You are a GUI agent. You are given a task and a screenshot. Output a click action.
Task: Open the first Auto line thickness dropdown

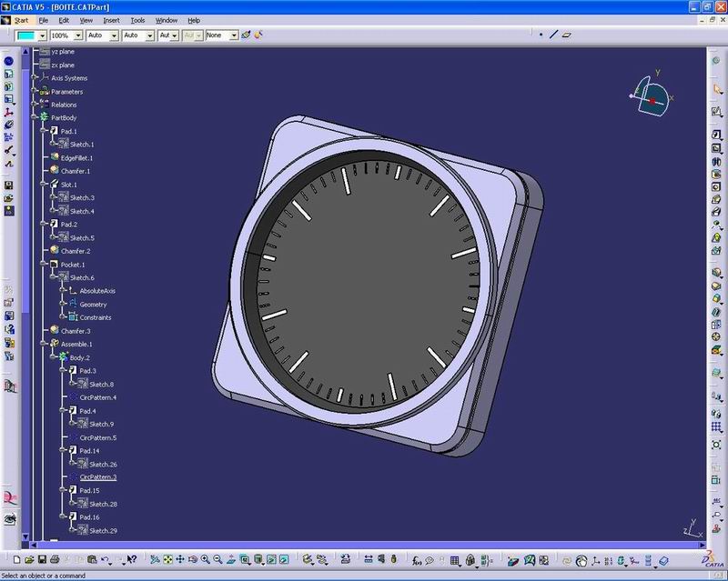coord(114,35)
